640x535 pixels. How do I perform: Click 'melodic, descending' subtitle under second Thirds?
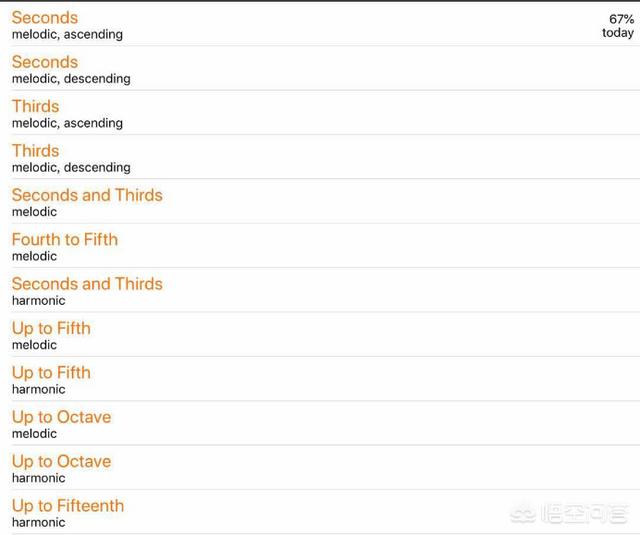(x=71, y=168)
